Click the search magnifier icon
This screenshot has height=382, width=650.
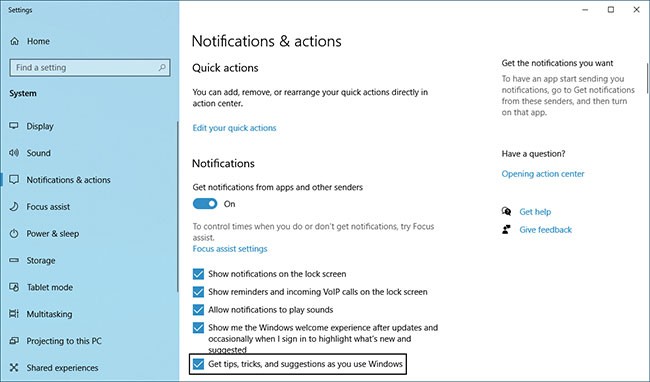(x=162, y=67)
